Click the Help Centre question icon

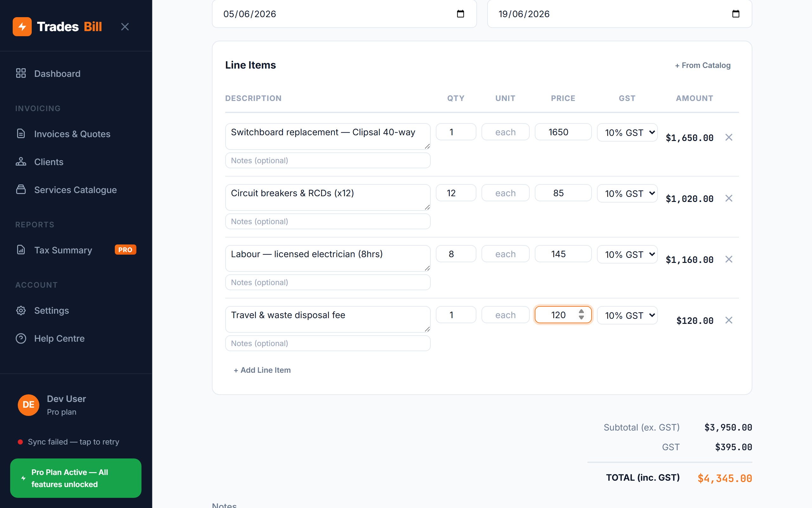(x=21, y=338)
